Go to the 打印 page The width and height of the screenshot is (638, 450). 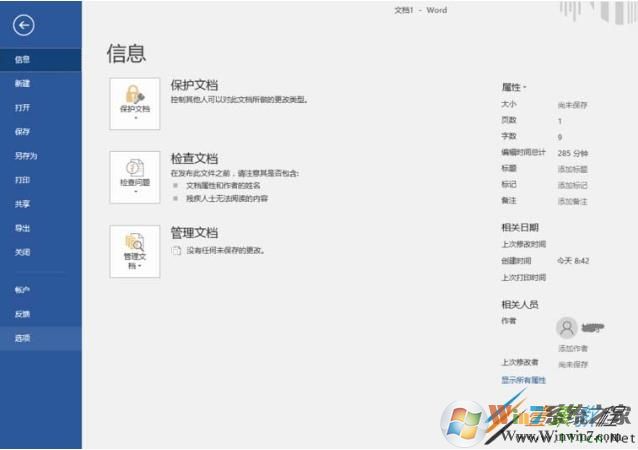(x=22, y=180)
